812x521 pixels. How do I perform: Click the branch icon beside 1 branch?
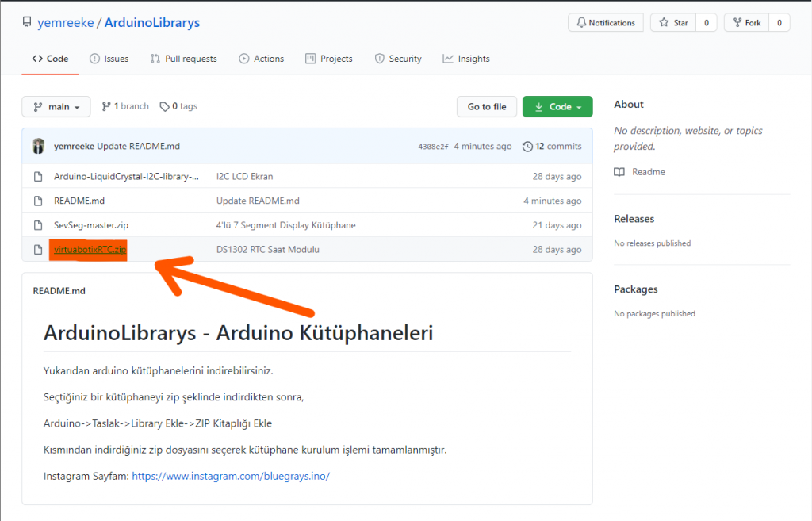tap(106, 107)
